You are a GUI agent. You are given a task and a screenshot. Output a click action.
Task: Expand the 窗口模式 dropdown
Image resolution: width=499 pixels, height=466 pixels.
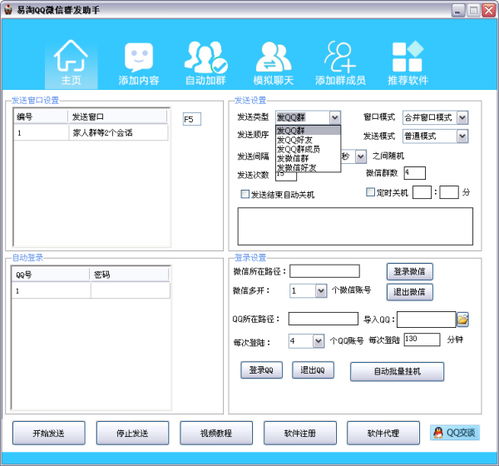[x=462, y=117]
